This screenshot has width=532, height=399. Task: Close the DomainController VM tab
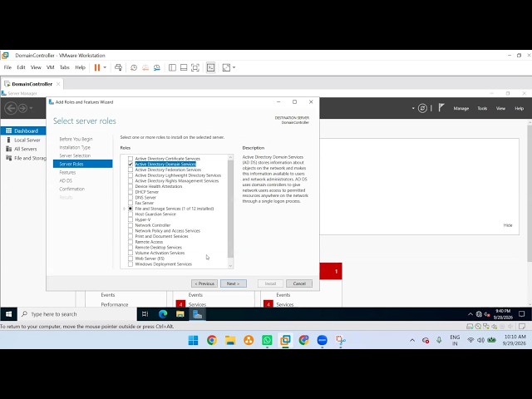coord(58,84)
